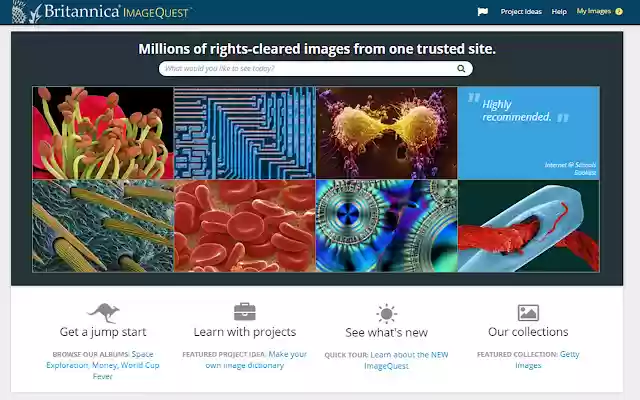The image size is (640, 400).
Task: Click the See what's new heading
Action: (x=387, y=333)
